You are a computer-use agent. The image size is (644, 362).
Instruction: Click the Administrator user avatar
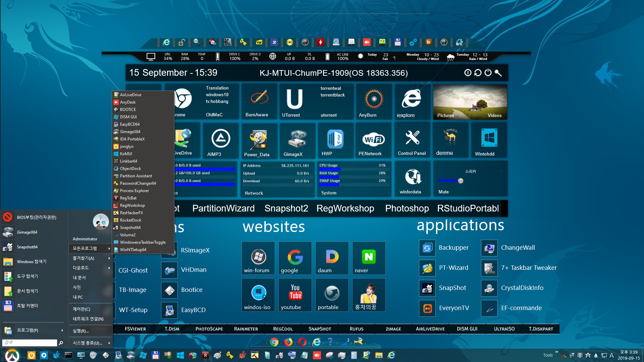point(101,222)
